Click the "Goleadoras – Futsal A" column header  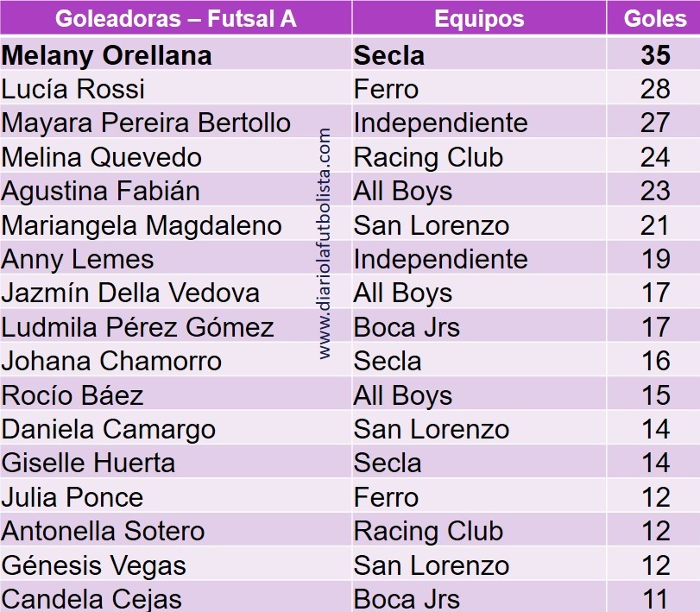point(175,19)
